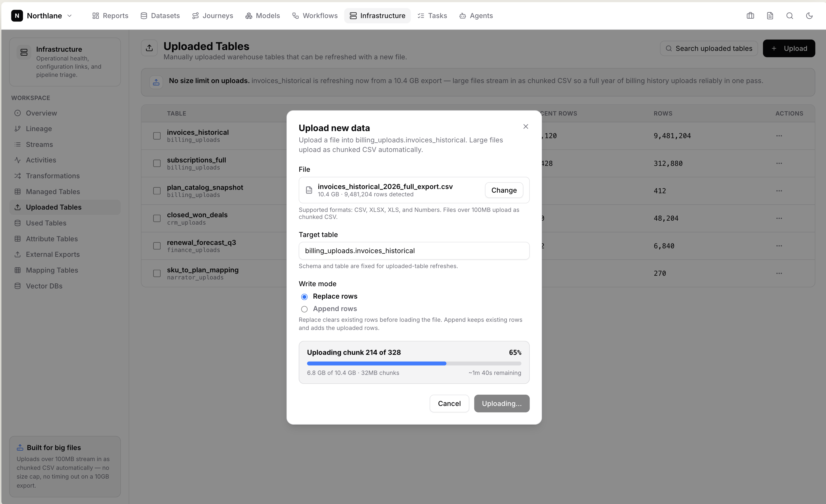Click the 9,481,204 rows value

672,136
